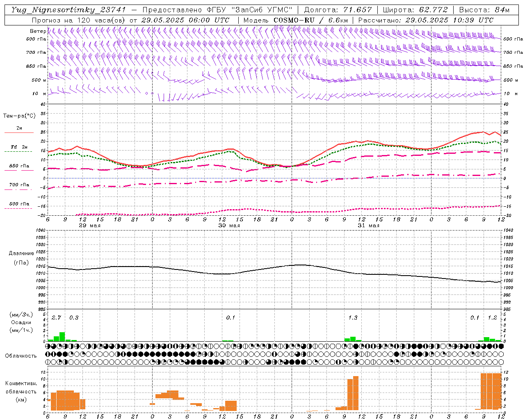The width and height of the screenshot is (525, 420).
Task: Select the 'Долгота: 71.657' header value
Action: [338, 10]
